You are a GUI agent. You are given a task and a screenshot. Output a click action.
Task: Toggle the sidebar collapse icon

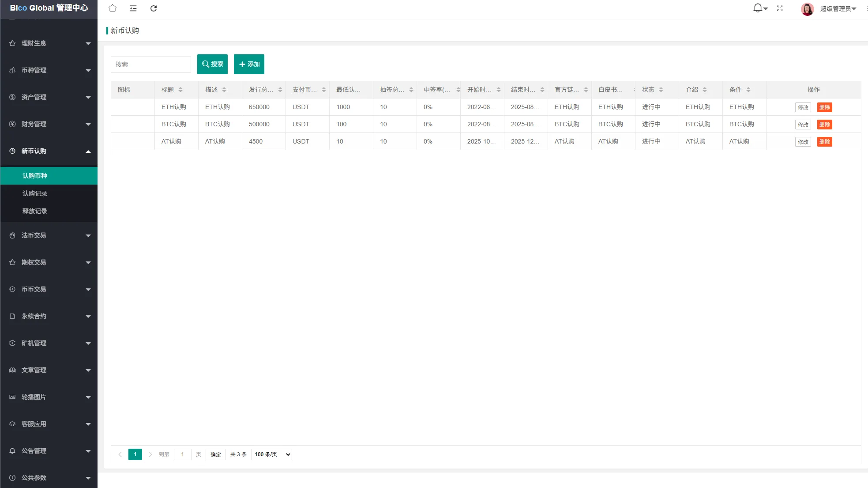click(x=133, y=8)
